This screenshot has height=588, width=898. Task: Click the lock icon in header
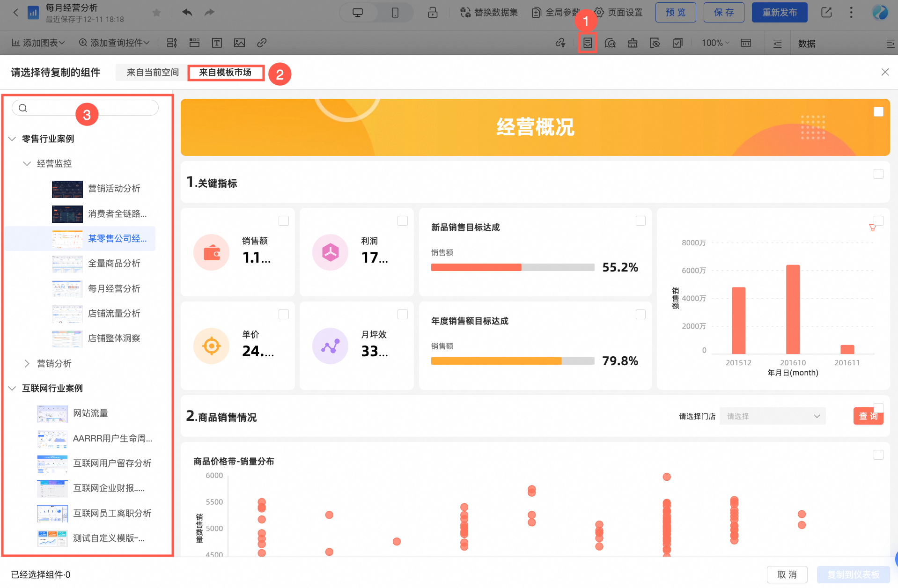pos(433,13)
